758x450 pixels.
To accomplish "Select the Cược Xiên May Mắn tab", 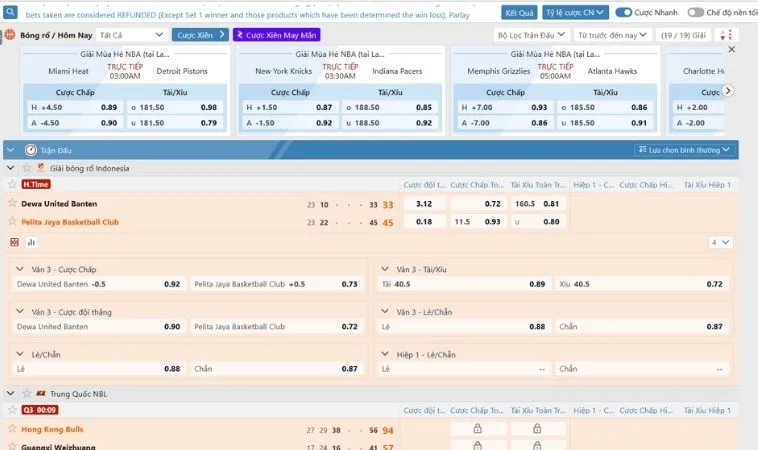I will point(277,35).
